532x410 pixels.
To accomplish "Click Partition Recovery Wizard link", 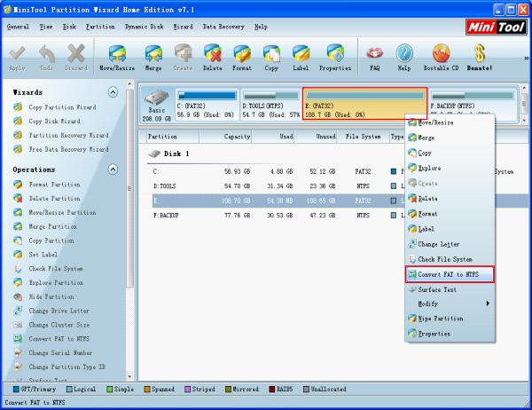I will 67,136.
